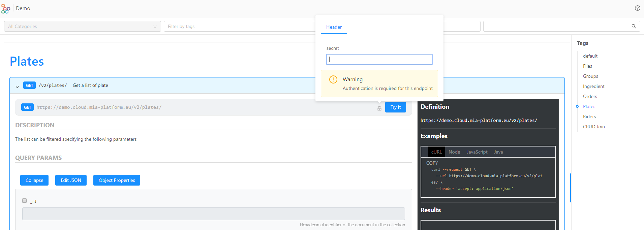This screenshot has height=230, width=644.
Task: Open the help question mark icon
Action: click(x=637, y=8)
